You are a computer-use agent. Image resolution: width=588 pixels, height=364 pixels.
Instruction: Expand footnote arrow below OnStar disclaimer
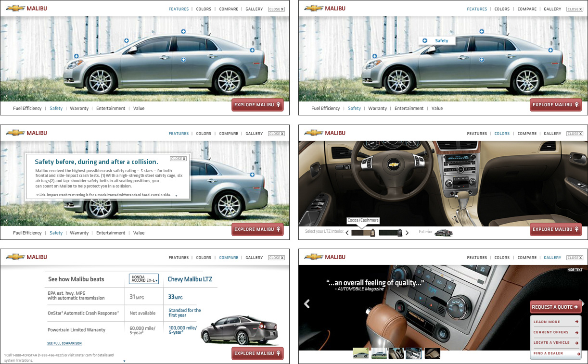[x=124, y=361]
